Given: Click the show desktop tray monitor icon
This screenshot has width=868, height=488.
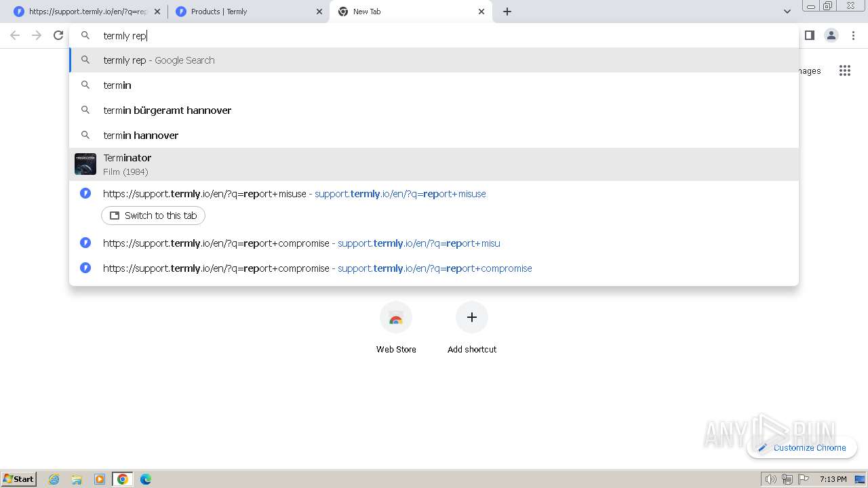Looking at the screenshot, I should (860, 479).
